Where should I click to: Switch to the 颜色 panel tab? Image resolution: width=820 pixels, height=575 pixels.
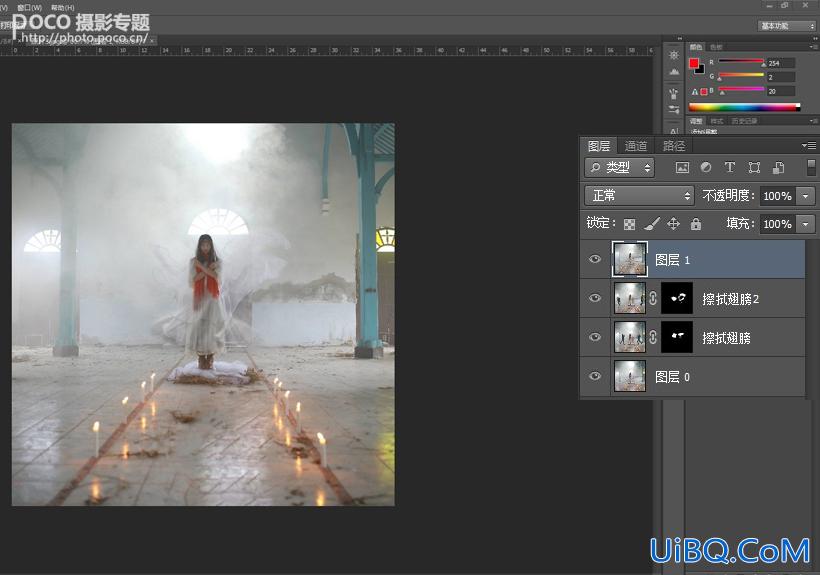[696, 47]
